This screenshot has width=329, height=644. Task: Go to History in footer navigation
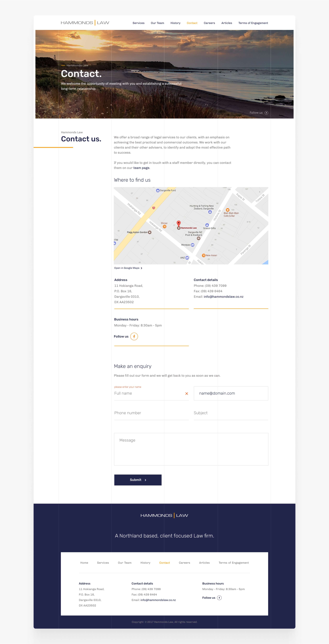coord(145,563)
